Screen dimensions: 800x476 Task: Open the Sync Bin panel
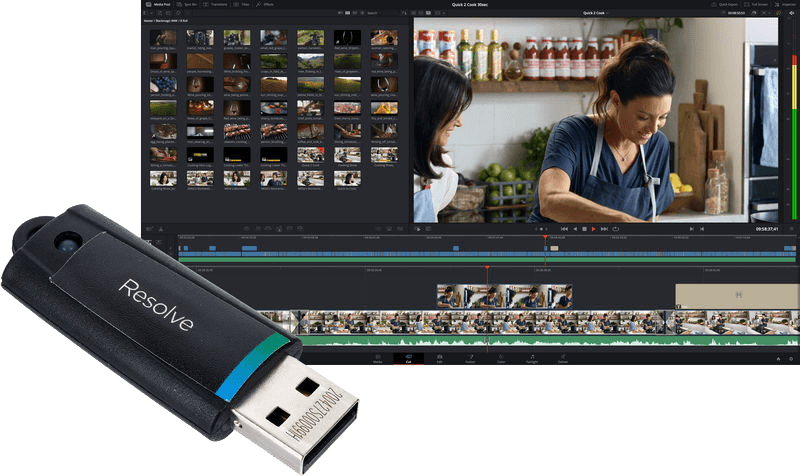(x=187, y=4)
